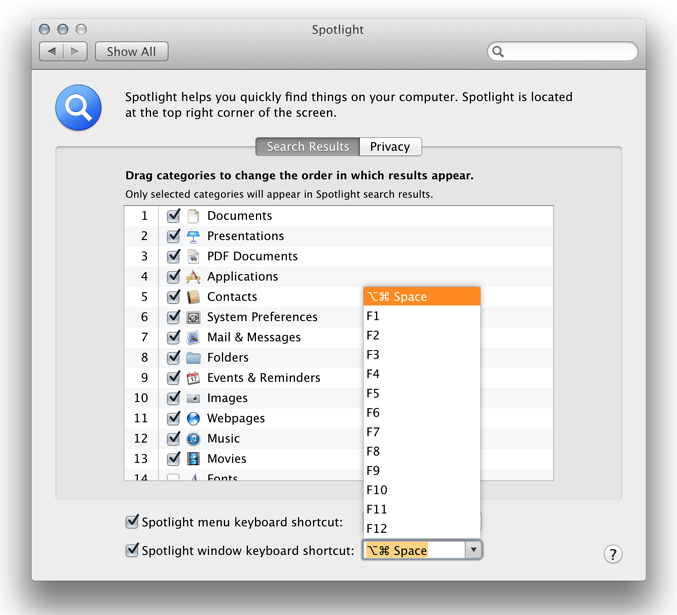Image resolution: width=677 pixels, height=615 pixels.
Task: Choose F9 from the shortcut list
Action: pos(422,471)
